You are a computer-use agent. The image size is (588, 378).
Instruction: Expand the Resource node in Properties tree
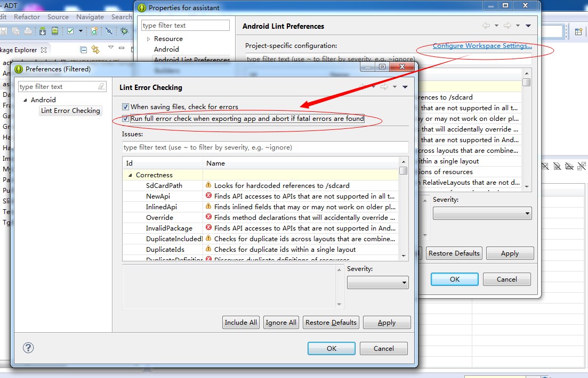[149, 39]
